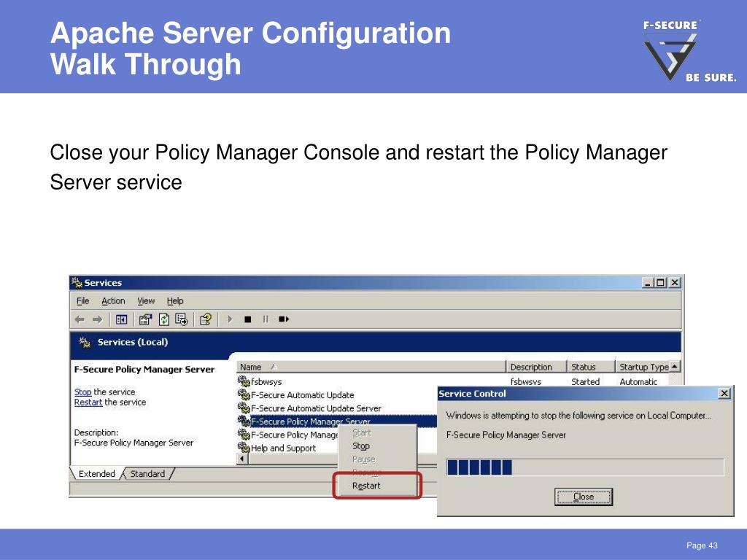
Task: Select the highlighted F-Secure Policy Manager Server row
Action: 337,421
